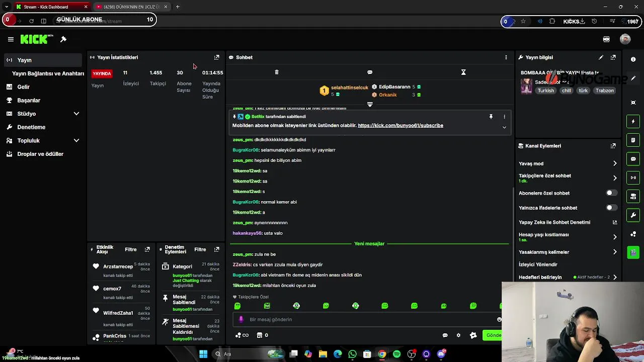Click the microphone icon in message box
The image size is (644, 362).
[241, 319]
